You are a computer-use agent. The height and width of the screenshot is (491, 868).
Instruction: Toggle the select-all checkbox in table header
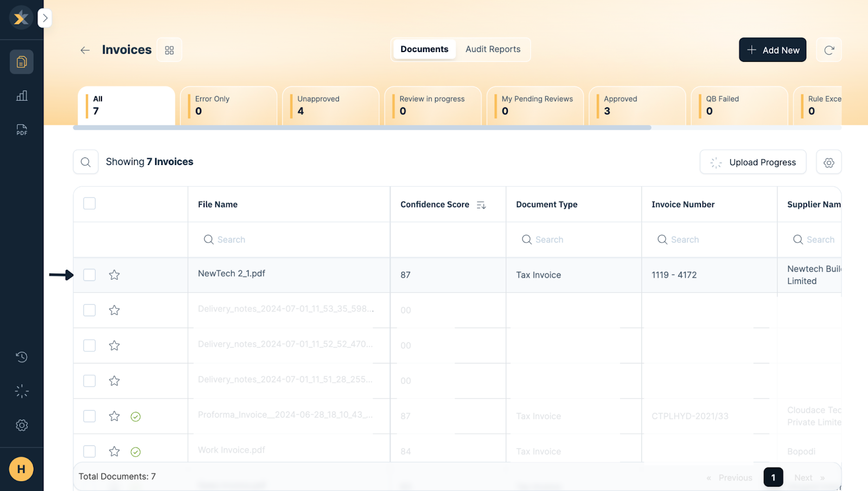(90, 203)
